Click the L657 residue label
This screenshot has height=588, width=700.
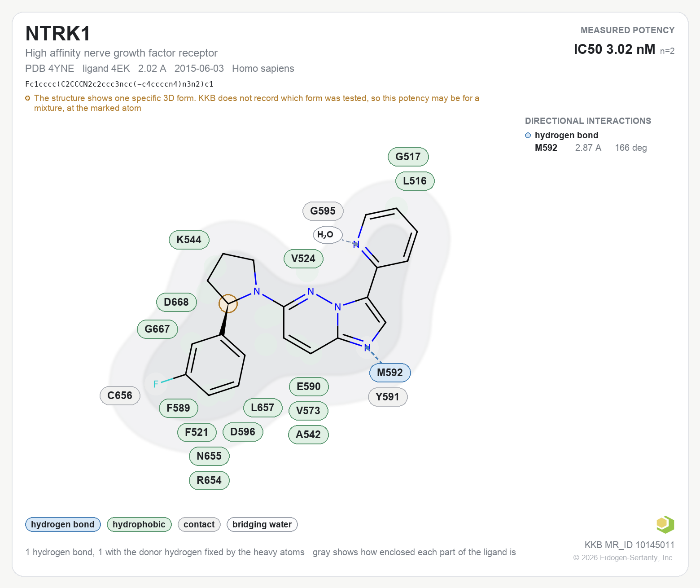coord(262,408)
